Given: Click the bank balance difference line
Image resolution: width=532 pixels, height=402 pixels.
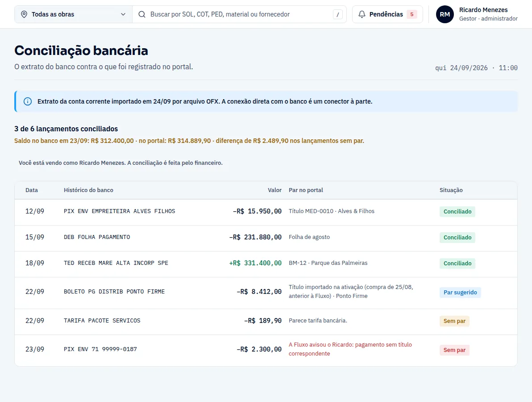Looking at the screenshot, I should (189, 141).
